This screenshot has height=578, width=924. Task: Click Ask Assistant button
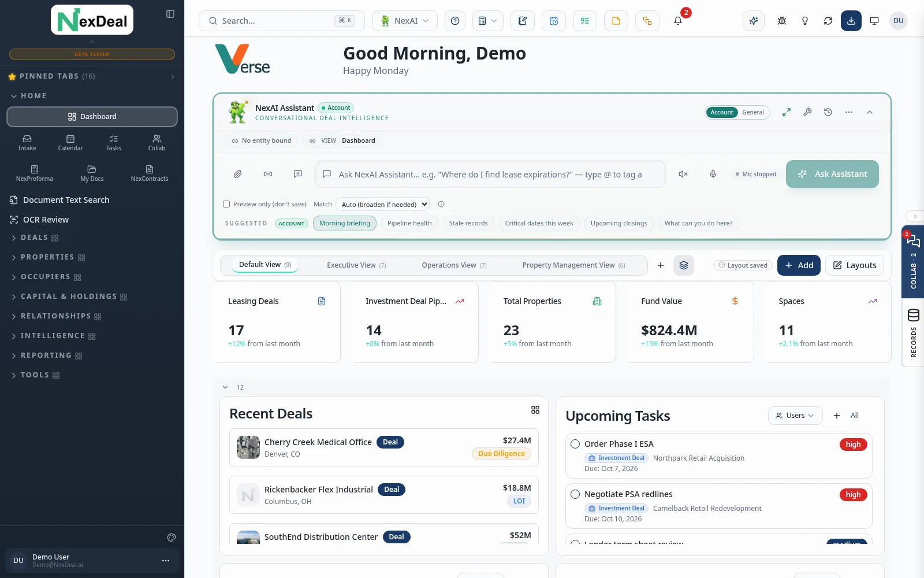coord(832,174)
